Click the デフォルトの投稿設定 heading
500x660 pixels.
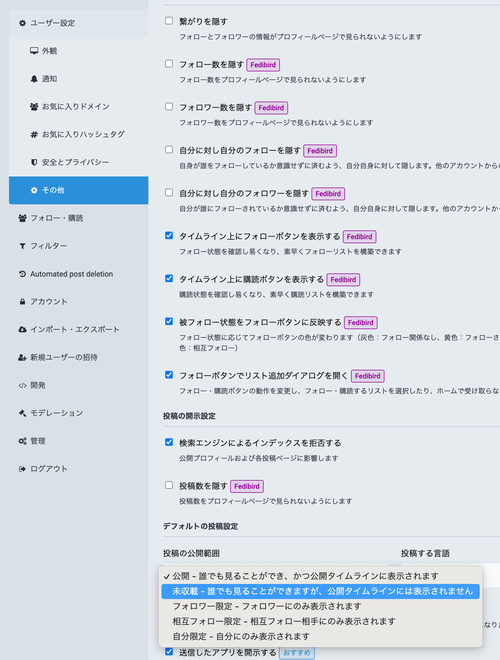[x=200, y=526]
